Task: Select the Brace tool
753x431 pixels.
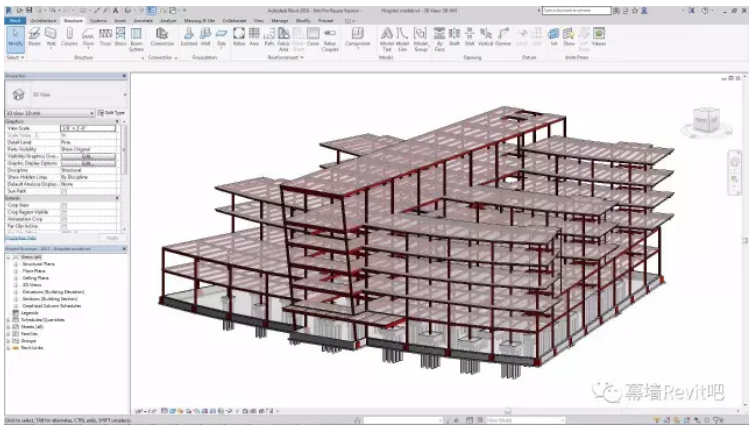Action: (x=120, y=37)
